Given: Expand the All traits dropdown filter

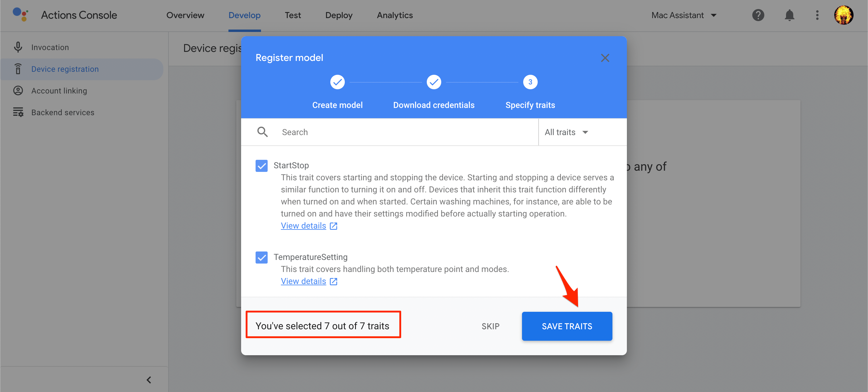Looking at the screenshot, I should [565, 132].
